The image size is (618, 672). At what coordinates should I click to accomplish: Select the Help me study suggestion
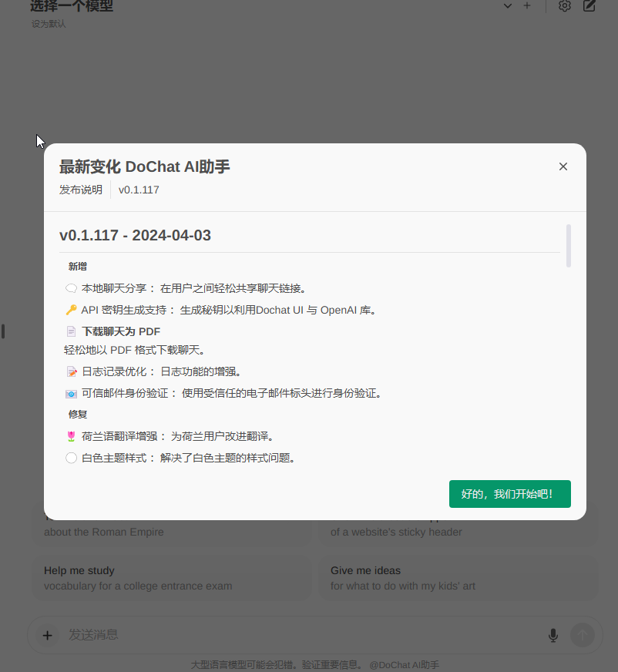171,578
